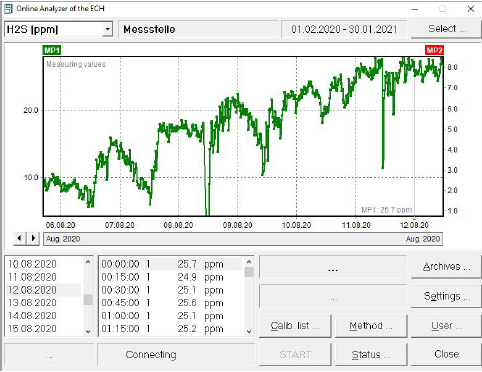482x372 pixels.
Task: Select date 14.08.2020 in the list
Action: click(x=44, y=316)
